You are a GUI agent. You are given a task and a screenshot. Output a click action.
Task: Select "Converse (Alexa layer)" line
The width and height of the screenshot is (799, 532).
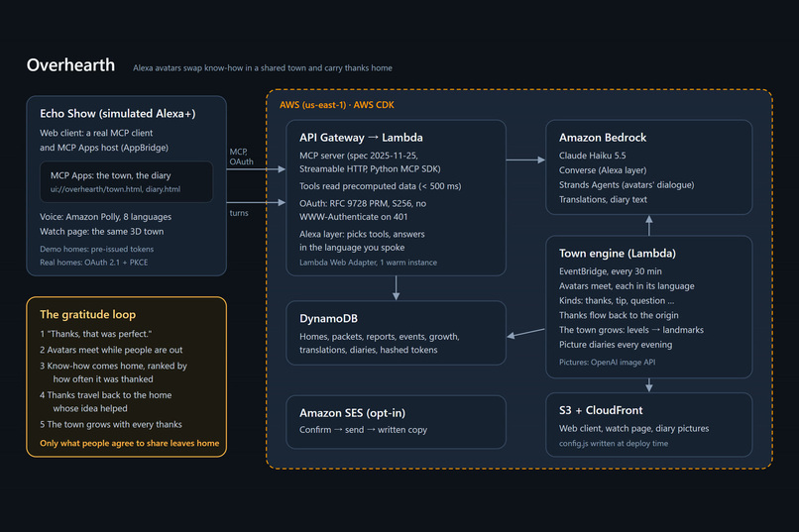(x=603, y=170)
